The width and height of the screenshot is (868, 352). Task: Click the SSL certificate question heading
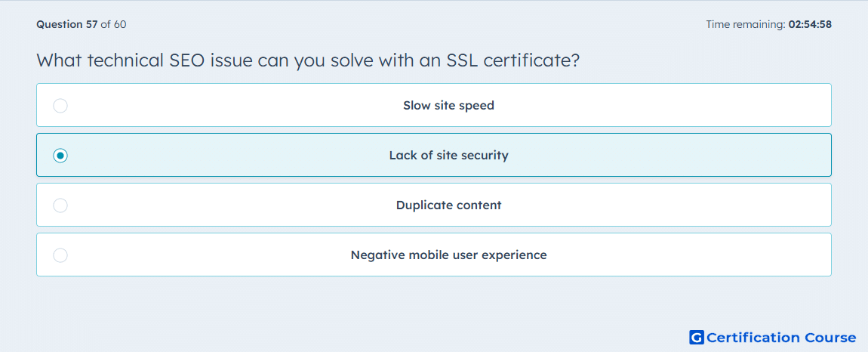[x=308, y=60]
